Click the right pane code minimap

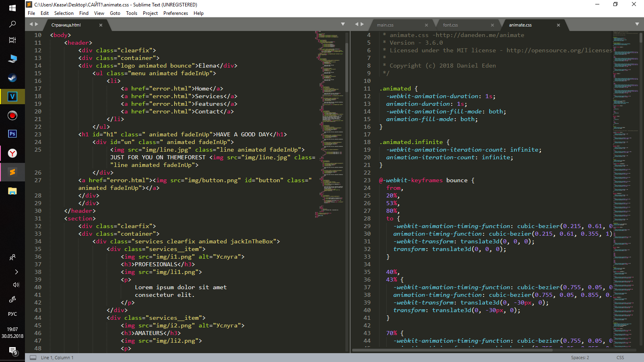[x=625, y=189]
